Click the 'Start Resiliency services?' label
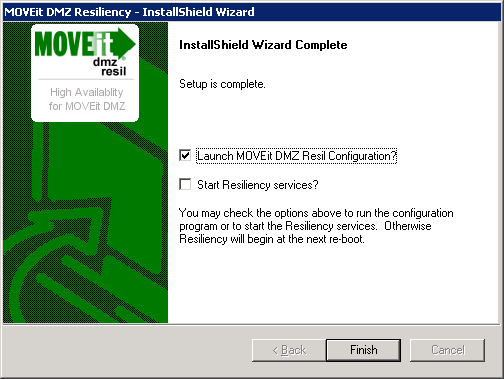504x379 pixels. coord(258,184)
